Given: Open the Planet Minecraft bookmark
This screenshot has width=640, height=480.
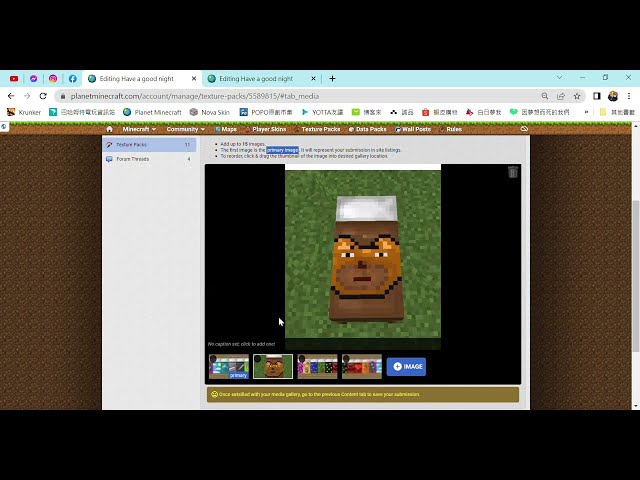Looking at the screenshot, I should 152,112.
